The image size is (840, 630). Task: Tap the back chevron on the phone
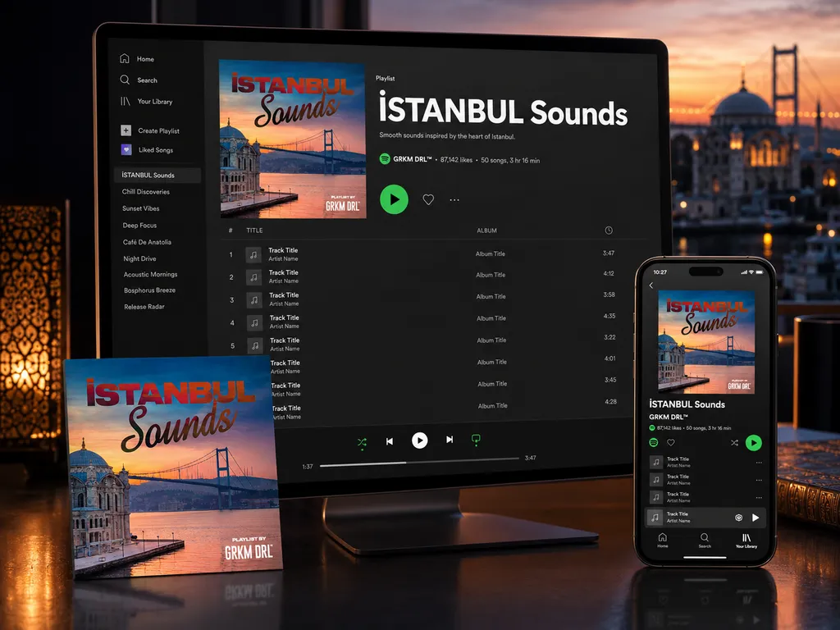pos(651,285)
